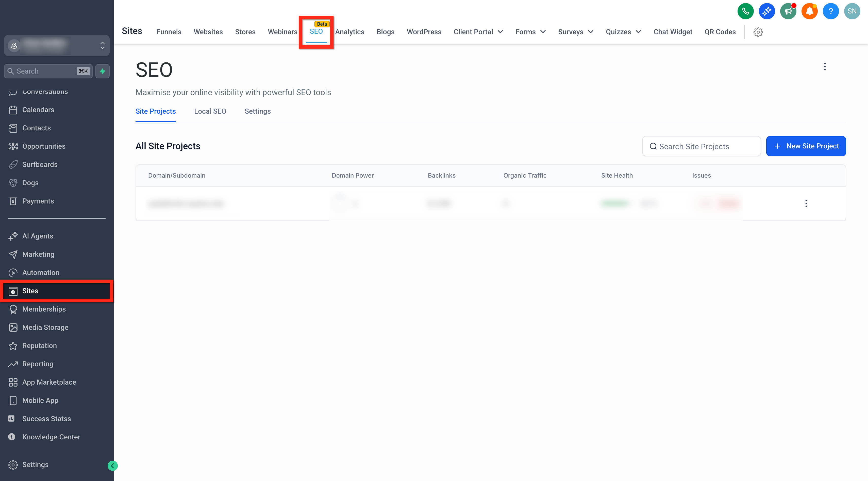Click the blue help question mark icon
Screen dimensions: 868x481
[x=831, y=11]
